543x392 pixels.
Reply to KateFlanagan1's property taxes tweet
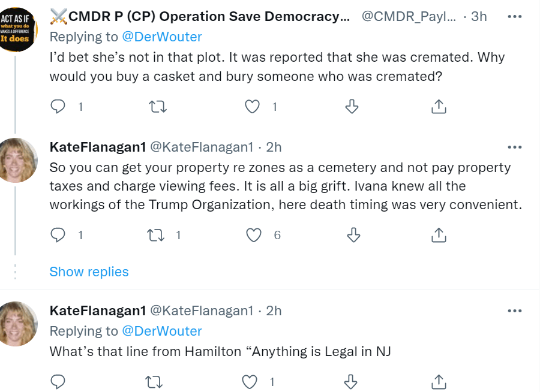coord(58,235)
